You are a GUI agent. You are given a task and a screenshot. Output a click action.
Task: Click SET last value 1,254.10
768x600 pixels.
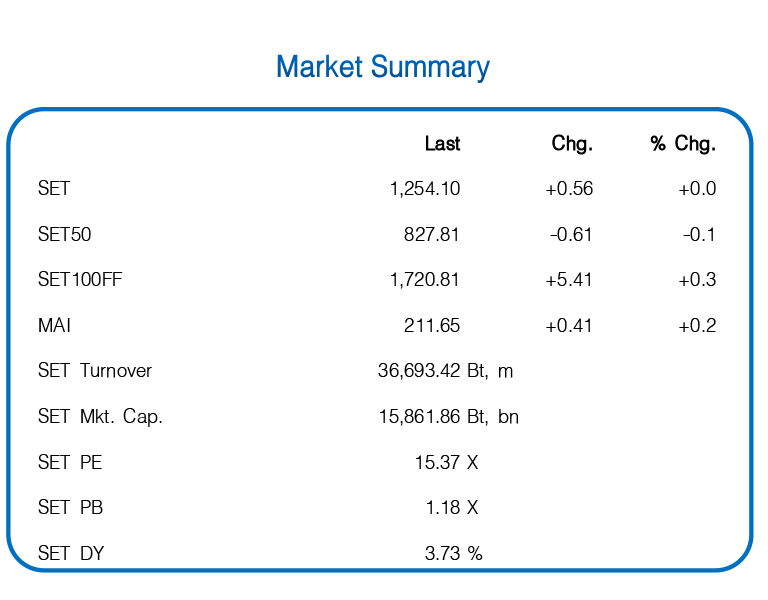pyautogui.click(x=425, y=188)
